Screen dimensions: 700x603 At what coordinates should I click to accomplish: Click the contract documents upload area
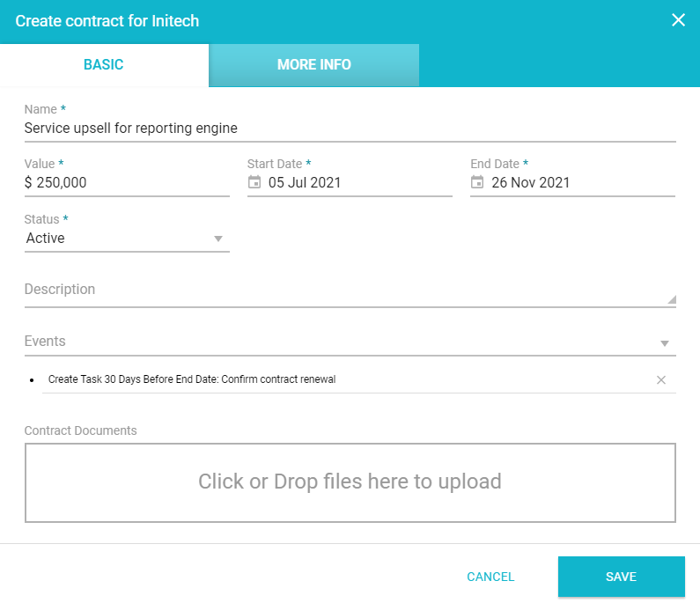(x=350, y=482)
